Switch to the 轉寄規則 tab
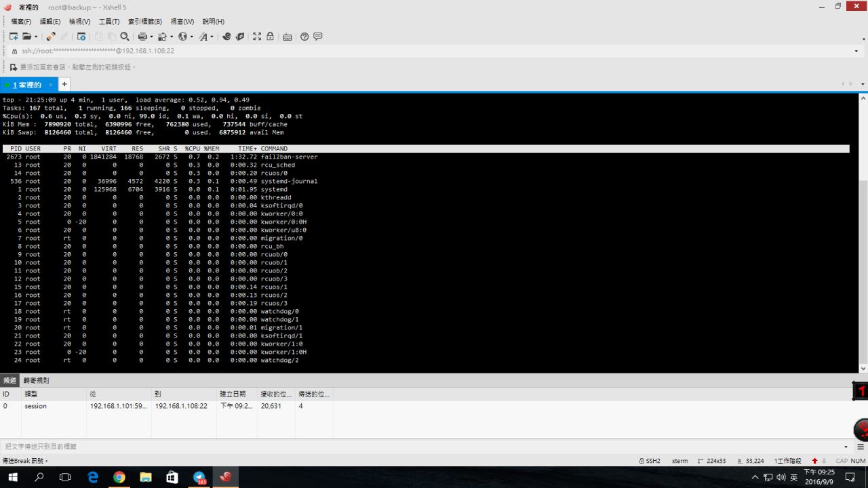868x488 pixels. pyautogui.click(x=36, y=380)
